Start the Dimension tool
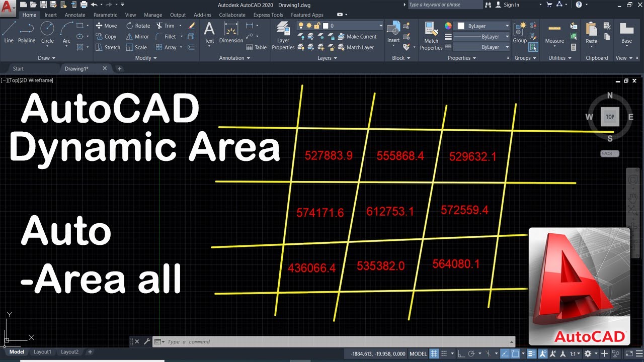Viewport: 644px width, 362px height. pyautogui.click(x=231, y=33)
